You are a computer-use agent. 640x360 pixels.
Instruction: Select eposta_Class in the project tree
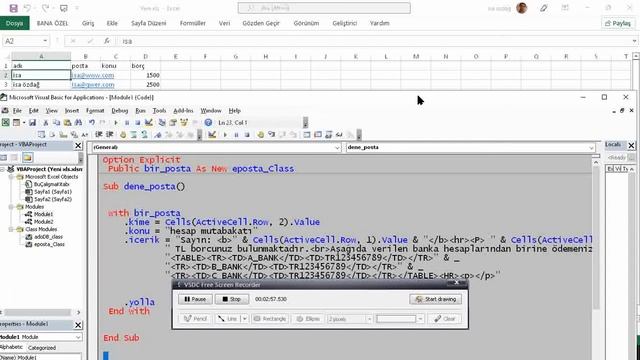coord(49,244)
